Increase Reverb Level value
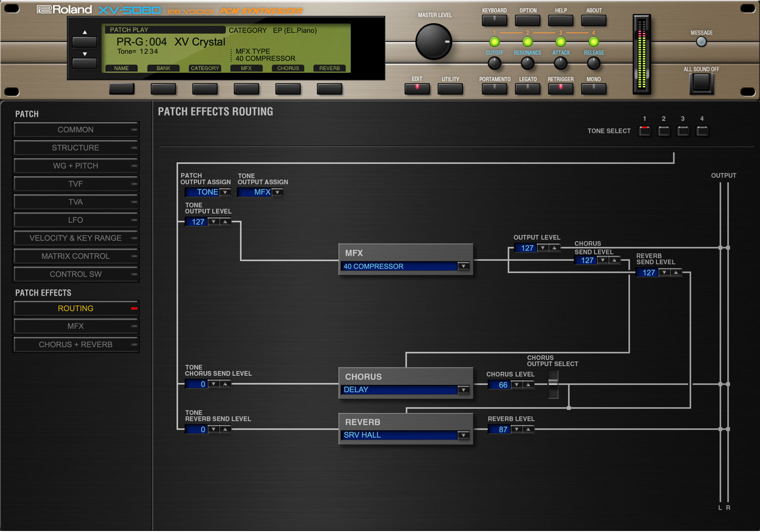 pos(528,429)
